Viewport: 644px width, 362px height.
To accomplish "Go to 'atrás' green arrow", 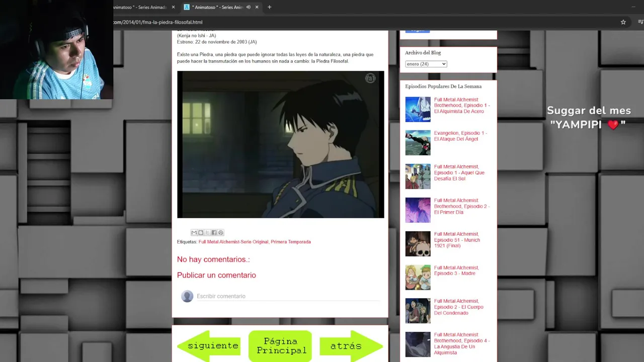I will click(351, 346).
